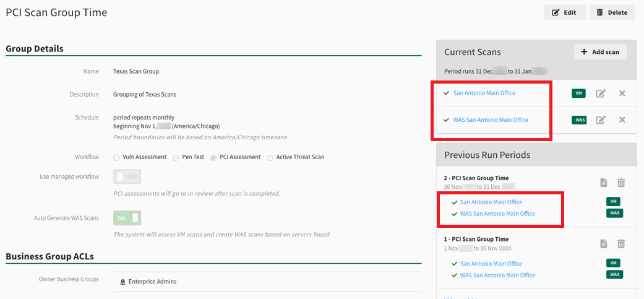644x299 pixels.
Task: Delete run period 1 with trash icon
Action: tap(621, 244)
